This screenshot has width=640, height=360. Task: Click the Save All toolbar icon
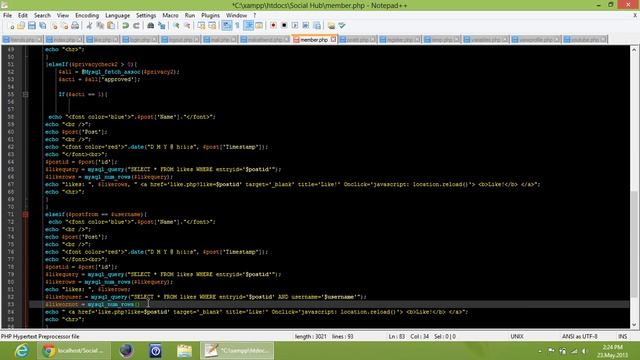(42, 25)
